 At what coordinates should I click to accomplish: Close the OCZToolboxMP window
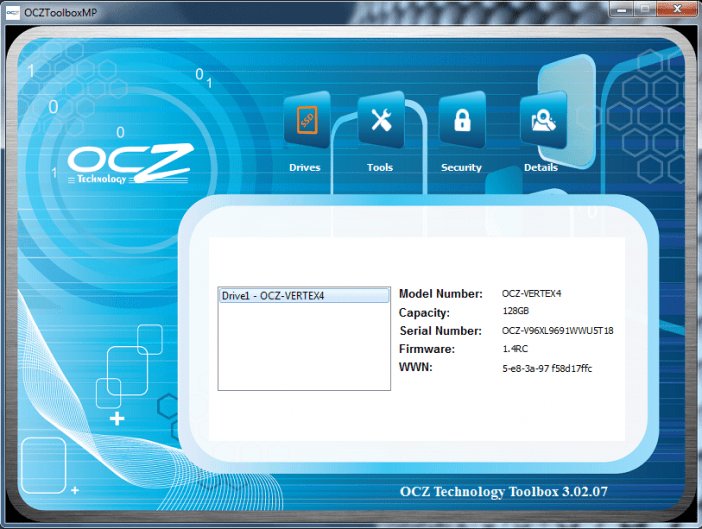click(677, 9)
